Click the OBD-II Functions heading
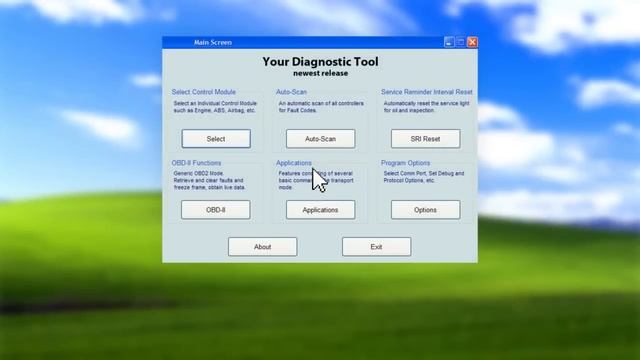This screenshot has width=640, height=360. pyautogui.click(x=196, y=163)
